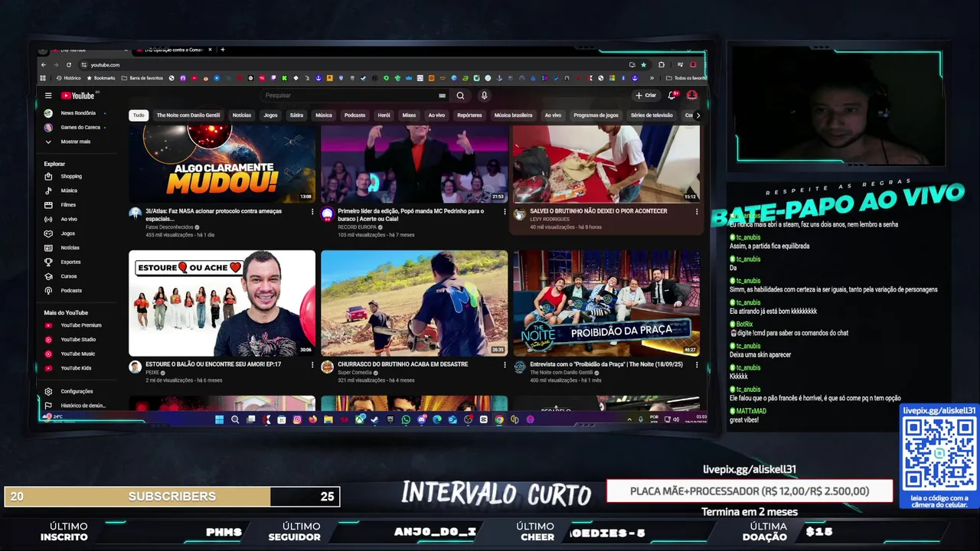
Task: Open bookmarks bar overflow double-chevron
Action: pyautogui.click(x=652, y=78)
